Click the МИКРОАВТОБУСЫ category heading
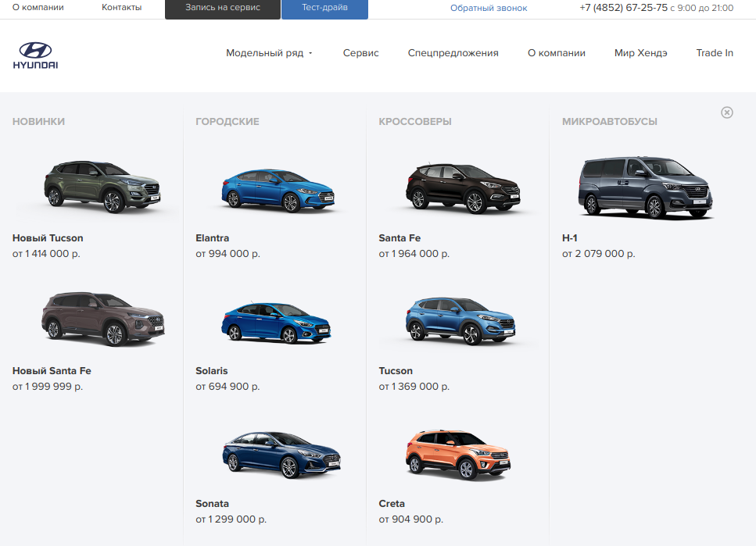 (x=610, y=121)
